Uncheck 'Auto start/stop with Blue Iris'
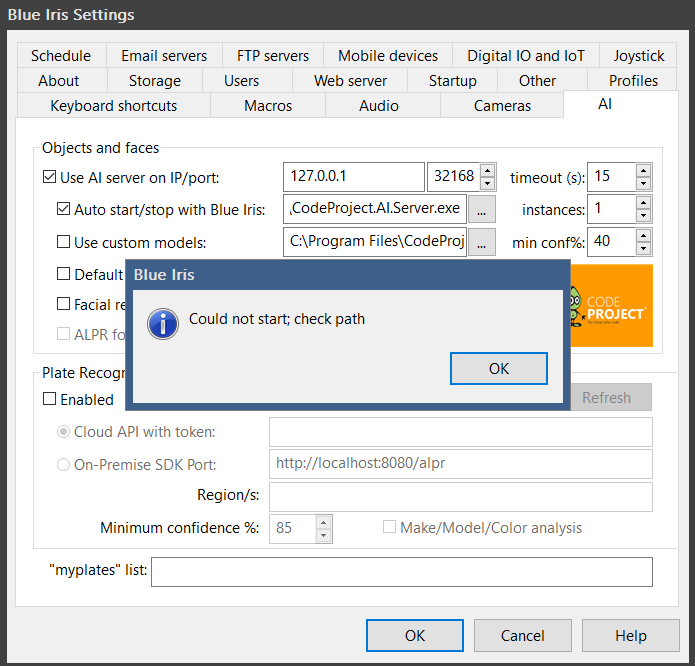695x666 pixels. coord(63,208)
